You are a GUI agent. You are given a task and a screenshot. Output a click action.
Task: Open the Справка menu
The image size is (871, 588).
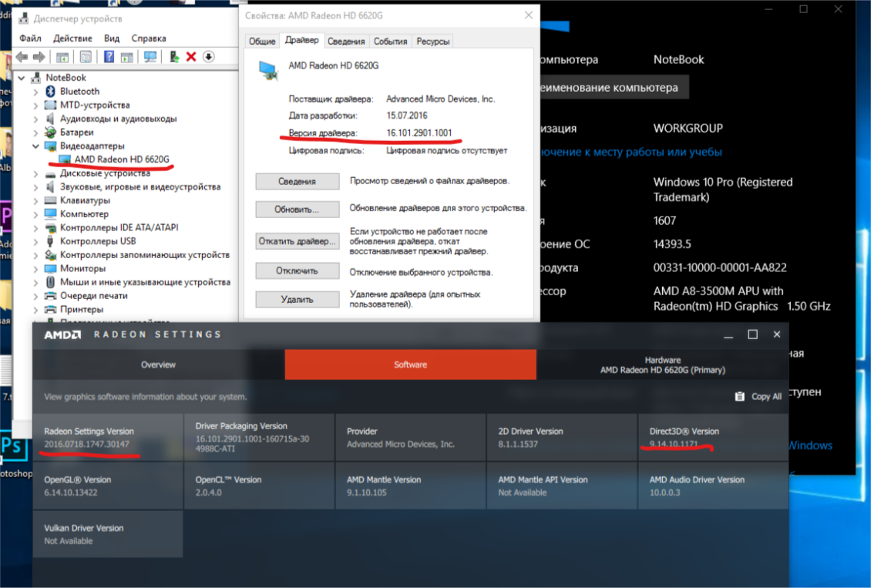click(x=149, y=38)
